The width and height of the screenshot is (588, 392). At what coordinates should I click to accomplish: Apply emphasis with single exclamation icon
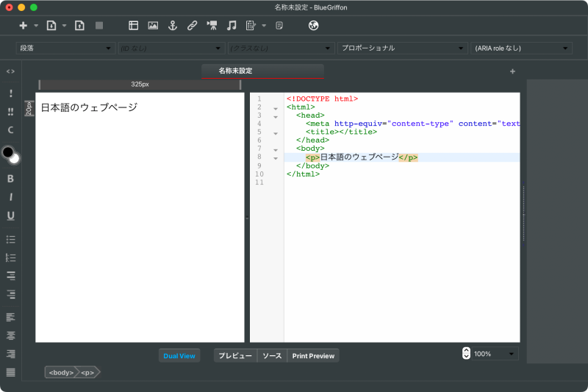[10, 93]
